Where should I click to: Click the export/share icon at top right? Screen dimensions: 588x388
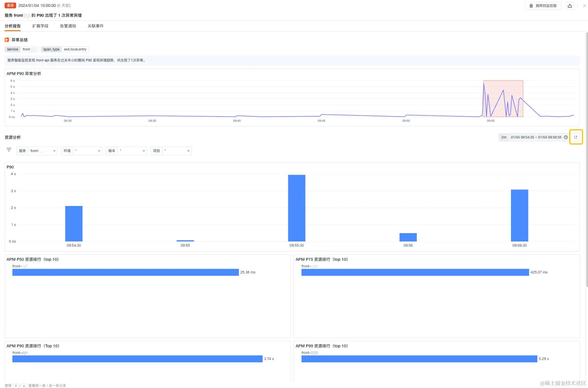[570, 6]
